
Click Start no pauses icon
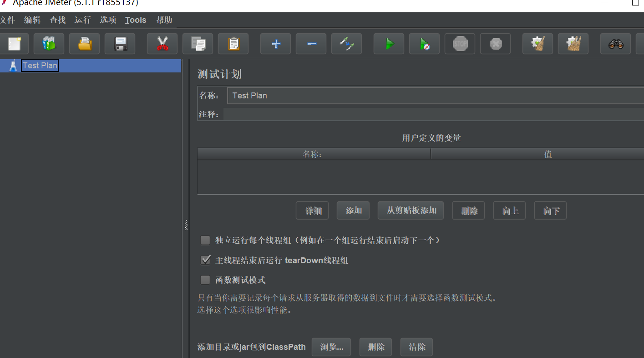coord(425,44)
